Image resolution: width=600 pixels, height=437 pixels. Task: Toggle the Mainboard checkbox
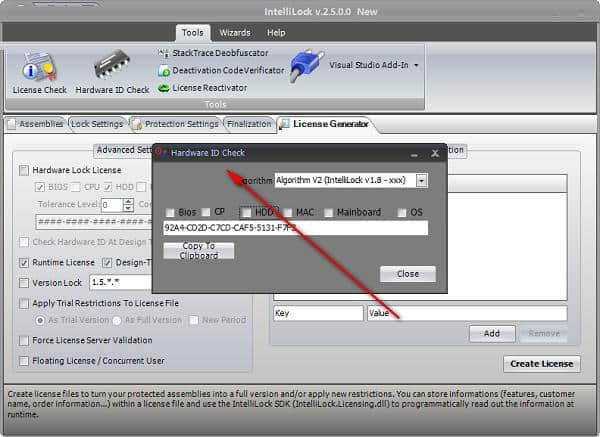[328, 212]
